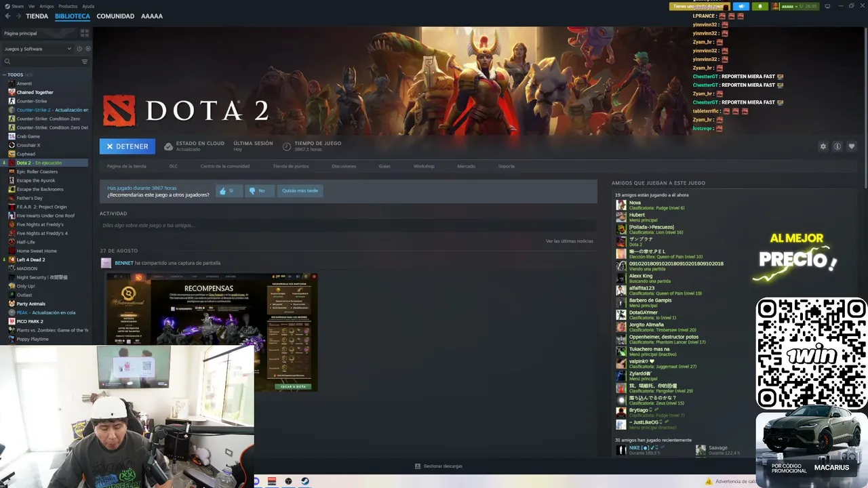Viewport: 868px width, 488px height.
Task: Go forward with the navigation forward arrow
Action: [x=18, y=16]
